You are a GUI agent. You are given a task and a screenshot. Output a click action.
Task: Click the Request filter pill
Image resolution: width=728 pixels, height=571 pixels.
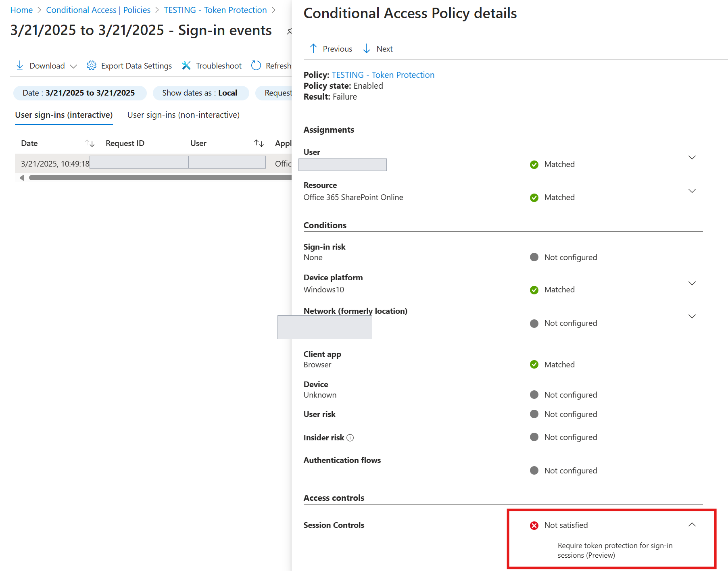(x=274, y=93)
